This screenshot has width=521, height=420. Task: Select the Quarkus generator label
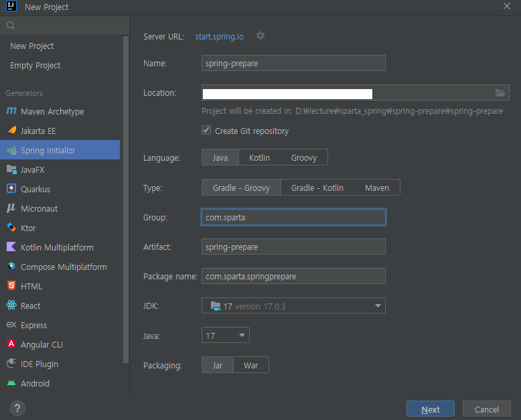(35, 190)
